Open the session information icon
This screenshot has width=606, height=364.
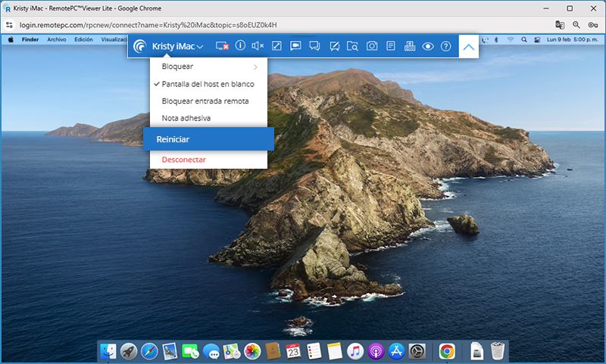[x=240, y=45]
